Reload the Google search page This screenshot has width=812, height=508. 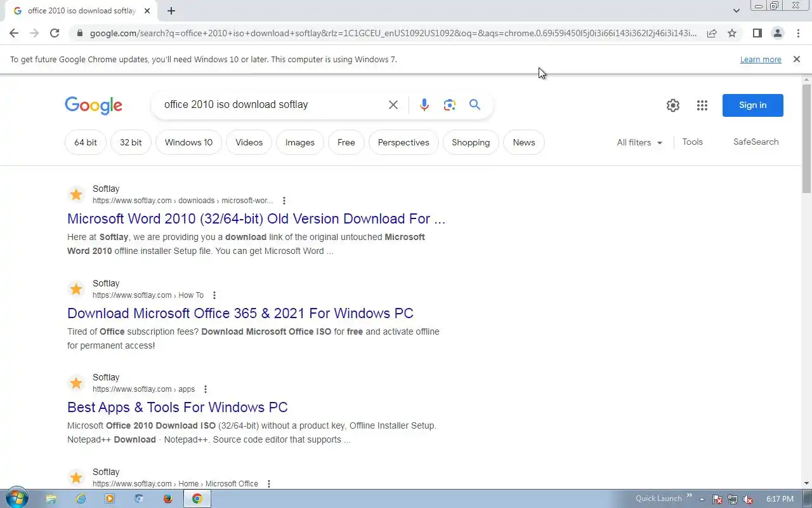(55, 33)
